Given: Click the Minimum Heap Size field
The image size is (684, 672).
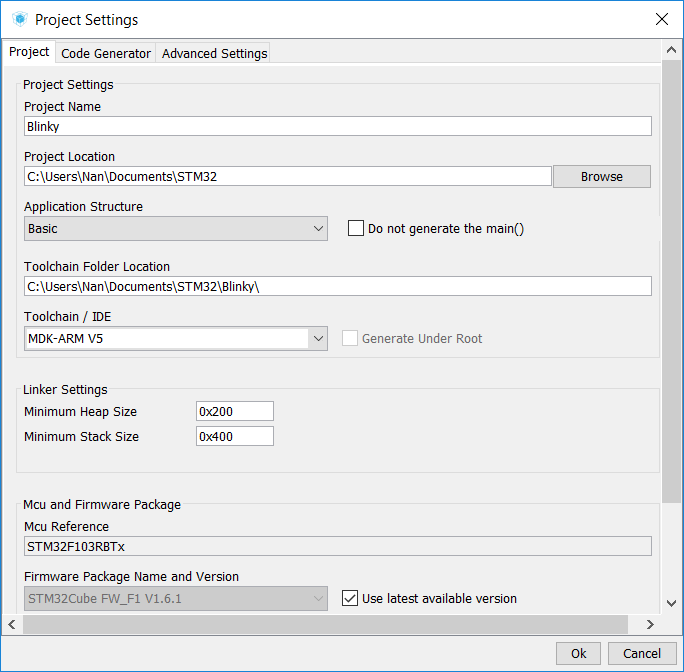Looking at the screenshot, I should coord(235,411).
